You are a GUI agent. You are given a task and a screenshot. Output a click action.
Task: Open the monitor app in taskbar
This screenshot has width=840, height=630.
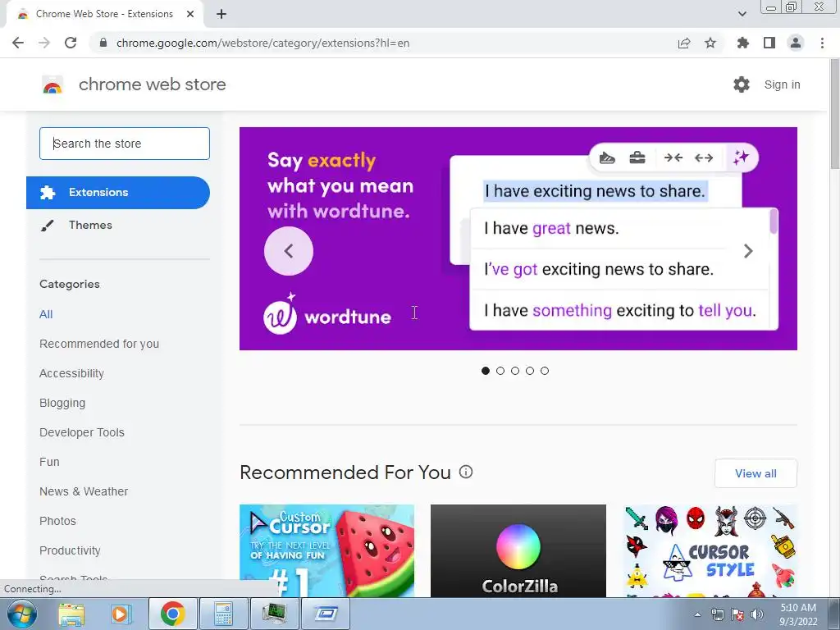274,614
